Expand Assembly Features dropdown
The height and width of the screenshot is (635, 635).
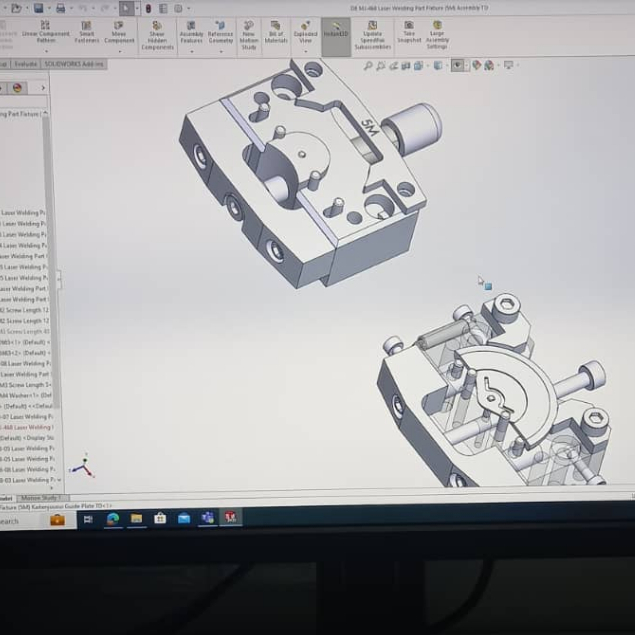191,50
